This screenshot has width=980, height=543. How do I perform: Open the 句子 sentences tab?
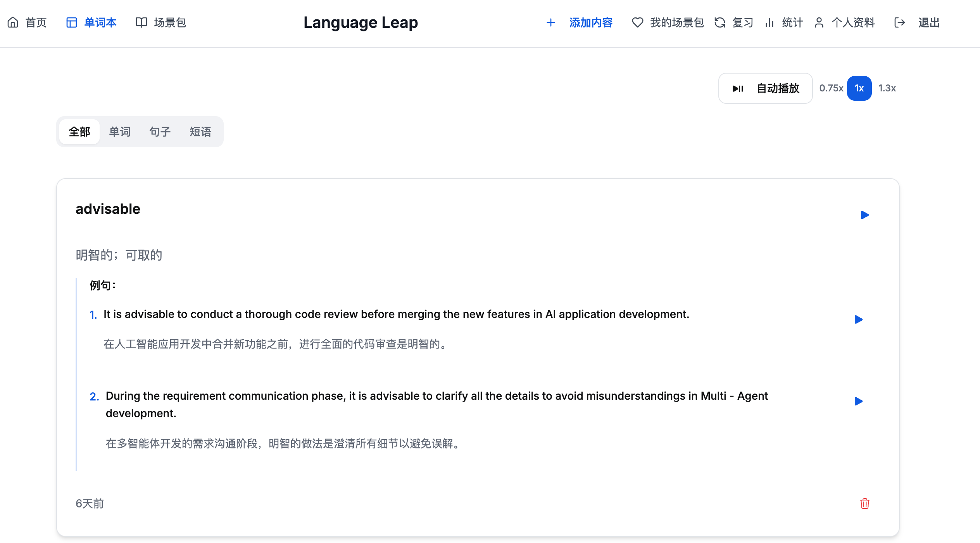pos(160,132)
